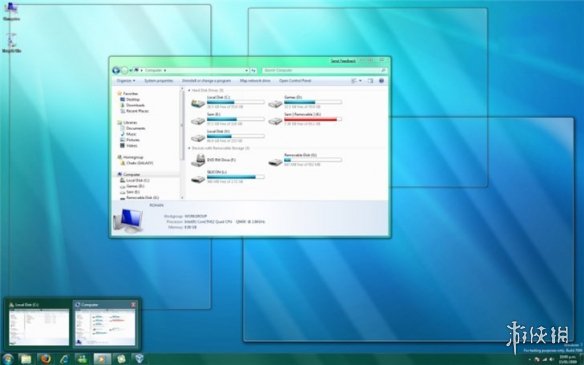The image size is (584, 365).
Task: Click Open Control Panel button
Action: click(295, 81)
